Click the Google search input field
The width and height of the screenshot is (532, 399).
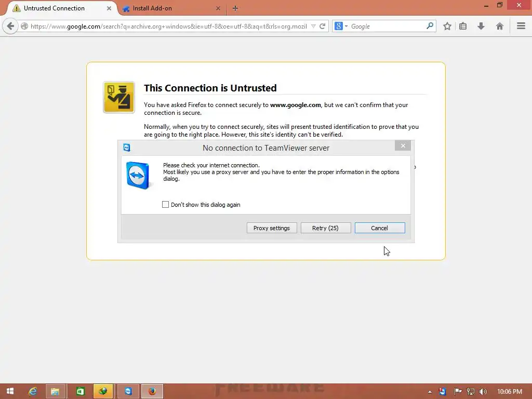pos(387,26)
